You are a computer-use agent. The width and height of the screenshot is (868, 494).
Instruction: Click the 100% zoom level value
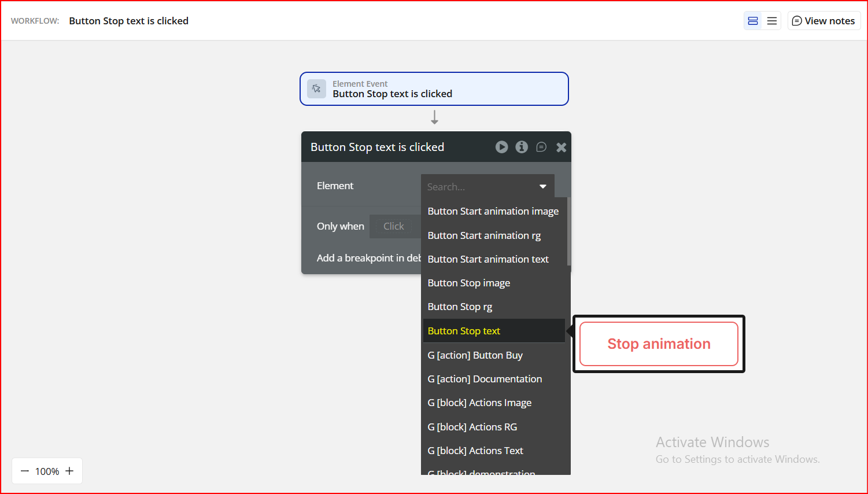(47, 471)
